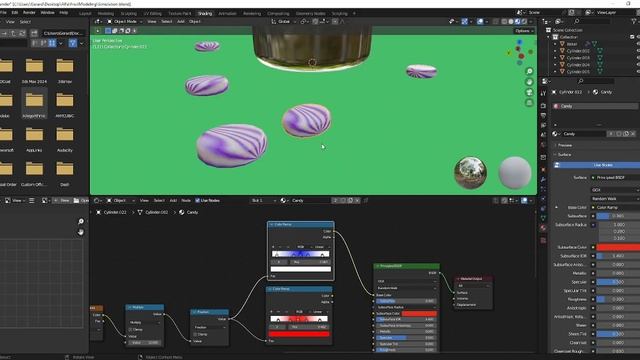Toggle Collection exclude checkbox in outliner
640x360 pixels.
632,37
